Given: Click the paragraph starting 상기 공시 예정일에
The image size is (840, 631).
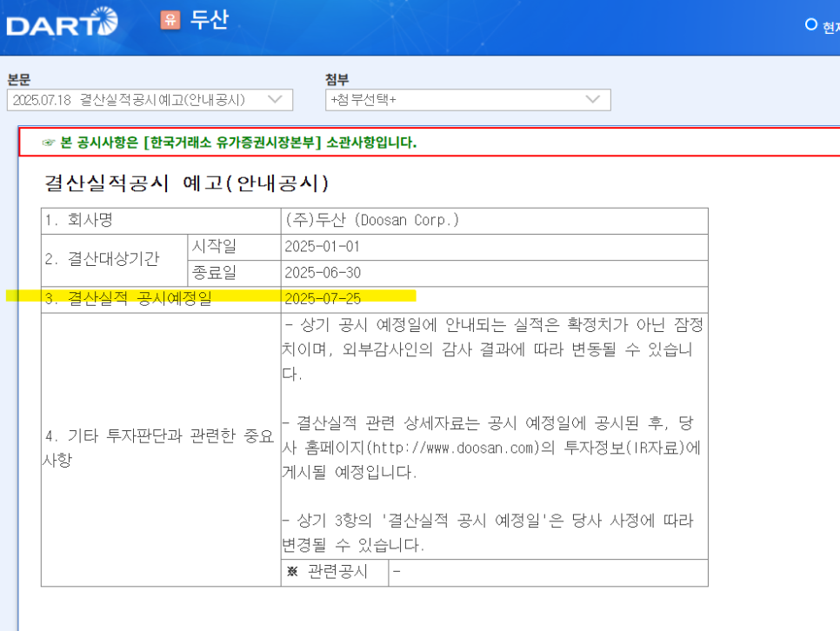Looking at the screenshot, I should coord(493,349).
